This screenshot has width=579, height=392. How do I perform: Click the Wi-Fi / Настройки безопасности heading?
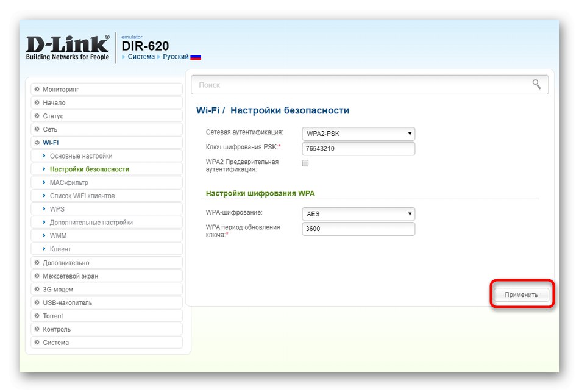click(272, 110)
